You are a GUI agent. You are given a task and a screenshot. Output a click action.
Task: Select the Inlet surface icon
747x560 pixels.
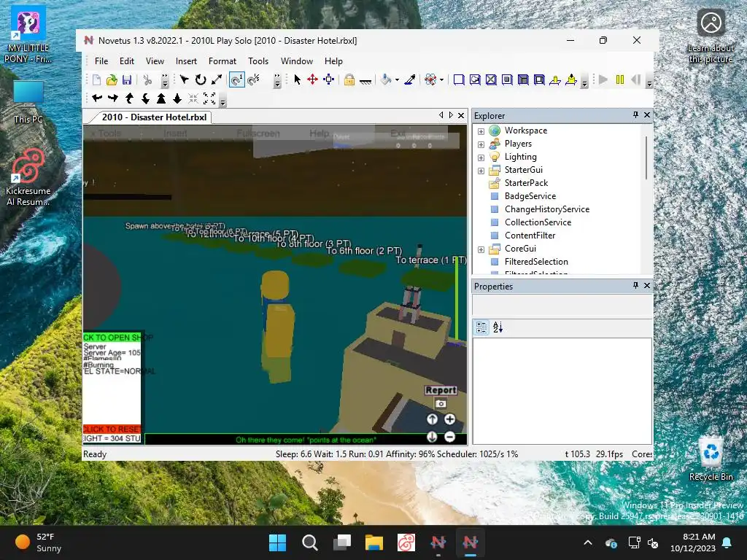point(523,80)
